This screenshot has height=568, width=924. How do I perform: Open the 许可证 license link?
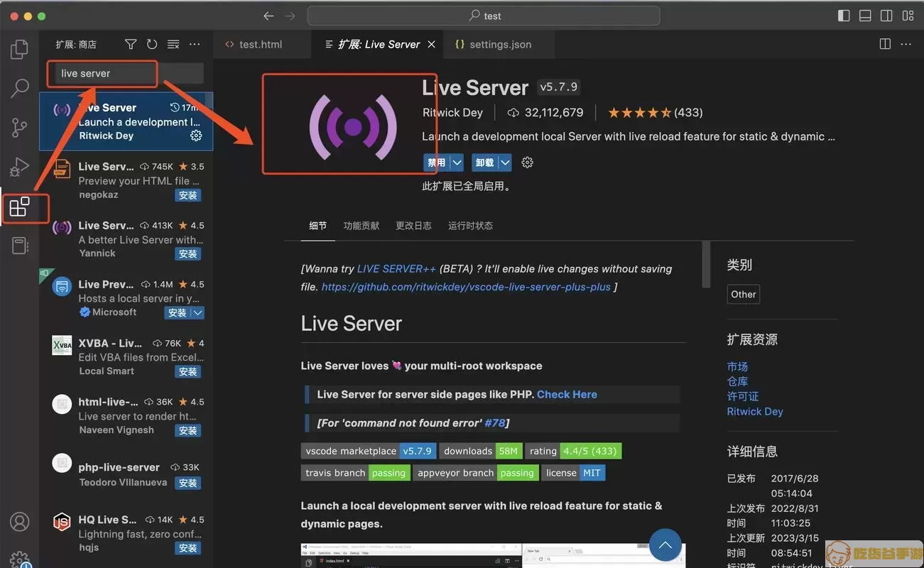(x=743, y=396)
